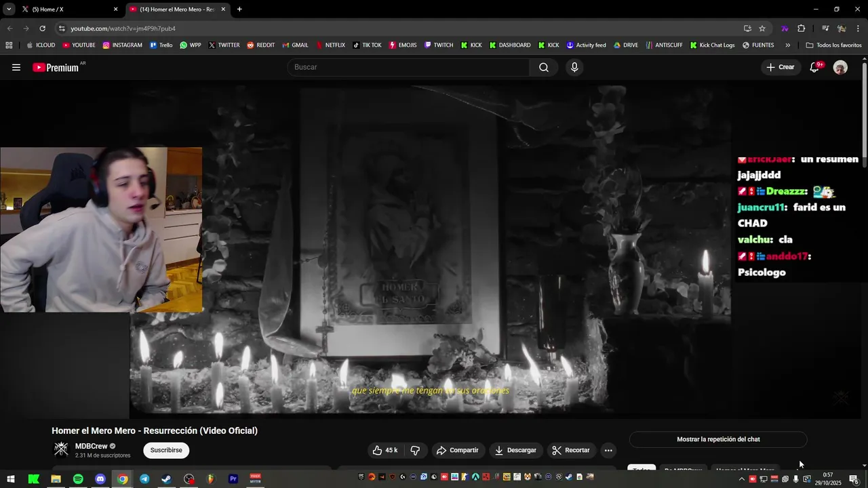Open ICLOUD bookmark
The width and height of the screenshot is (868, 488).
[41, 45]
